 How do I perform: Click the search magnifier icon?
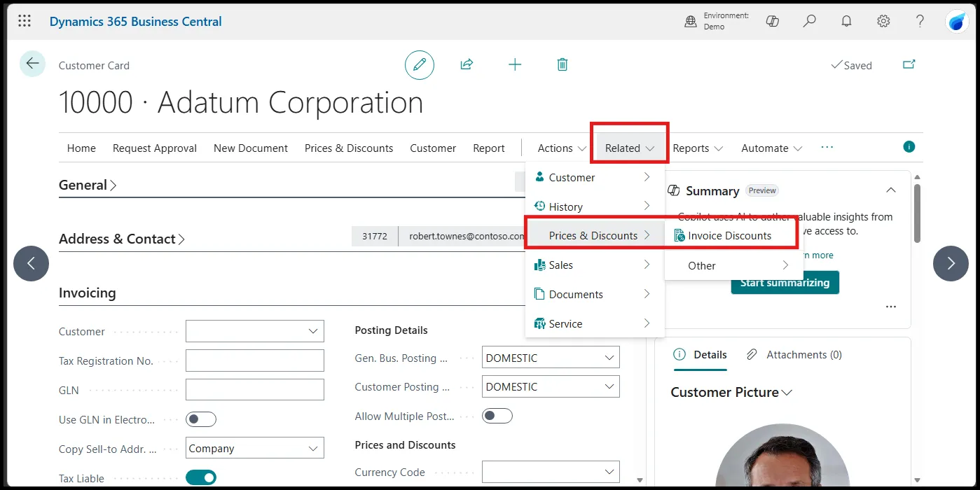[x=810, y=22]
